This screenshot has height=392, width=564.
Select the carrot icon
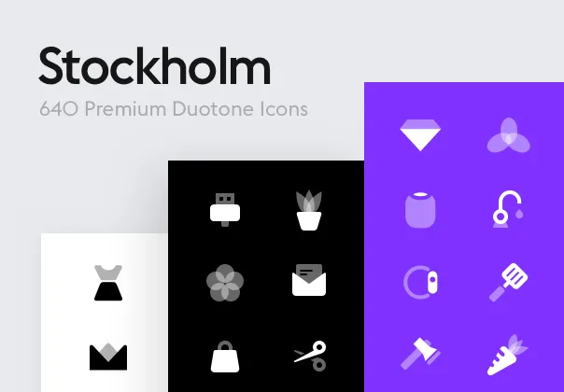point(508,355)
